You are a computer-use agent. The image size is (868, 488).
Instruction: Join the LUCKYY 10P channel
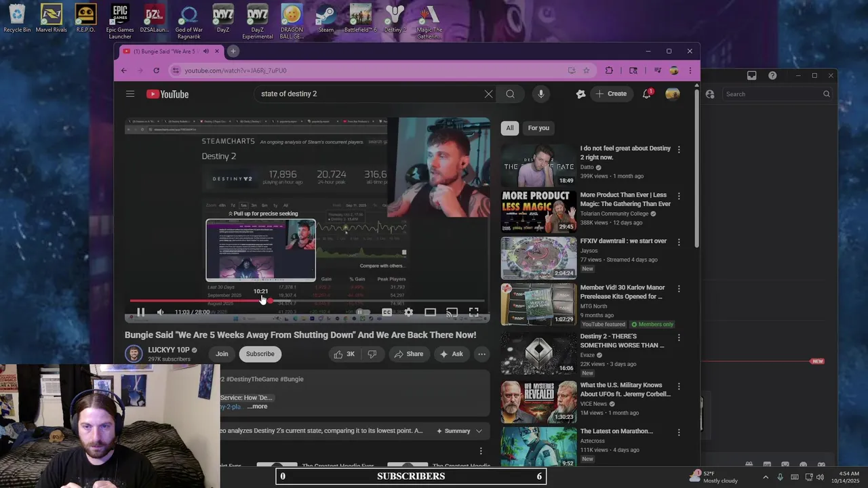pos(222,354)
